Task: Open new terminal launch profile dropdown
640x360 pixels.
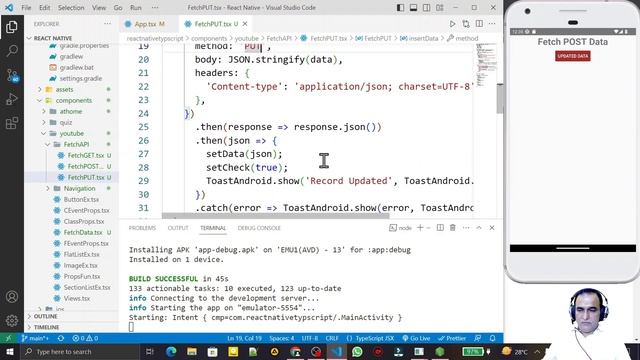Action: 428,228
